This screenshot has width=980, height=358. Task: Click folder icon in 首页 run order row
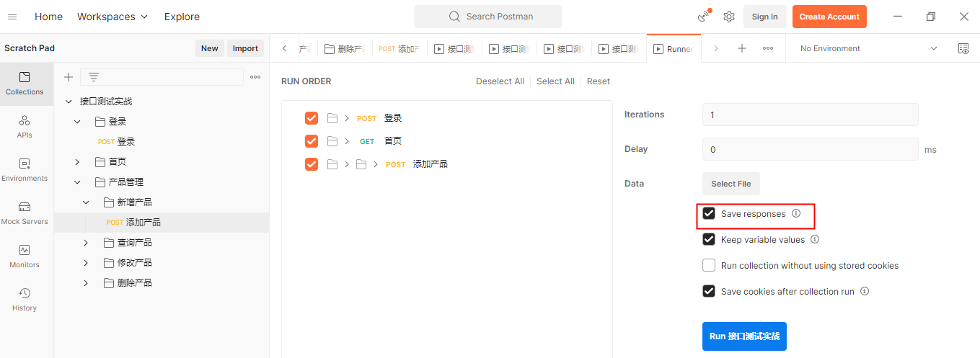click(x=332, y=141)
